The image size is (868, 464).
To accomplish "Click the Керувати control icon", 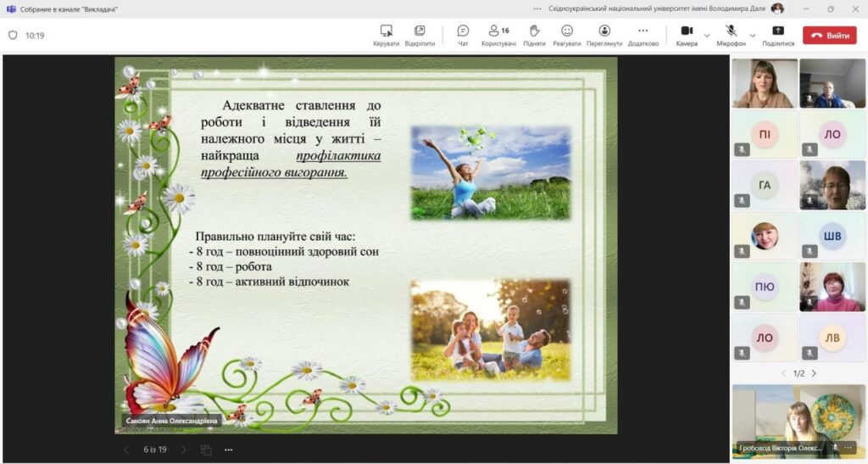I will [x=386, y=31].
